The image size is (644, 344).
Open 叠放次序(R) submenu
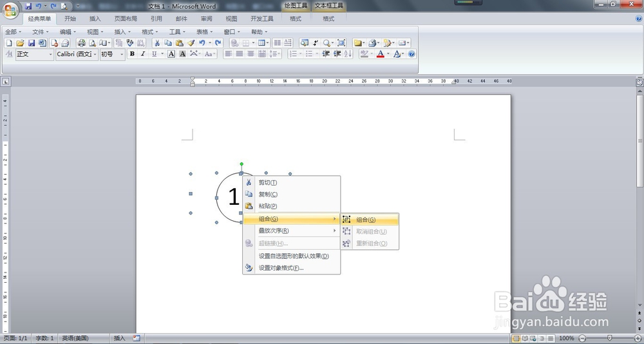291,231
